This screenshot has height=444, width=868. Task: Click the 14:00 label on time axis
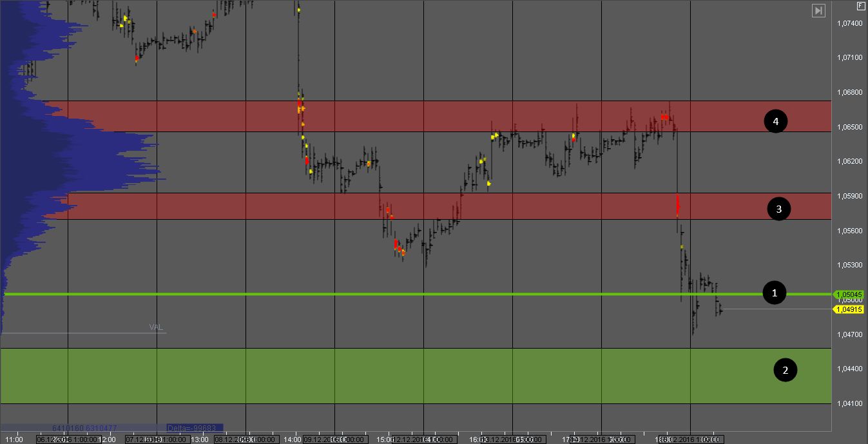pyautogui.click(x=294, y=439)
